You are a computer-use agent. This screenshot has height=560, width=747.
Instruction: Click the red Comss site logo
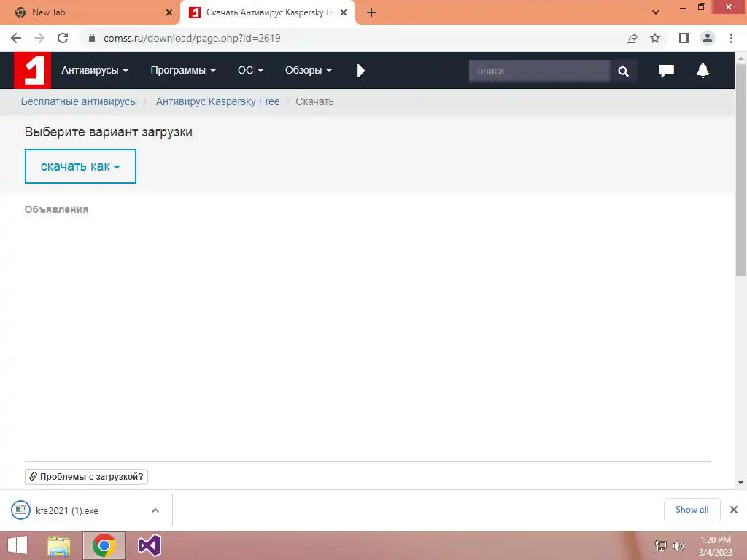tap(32, 71)
